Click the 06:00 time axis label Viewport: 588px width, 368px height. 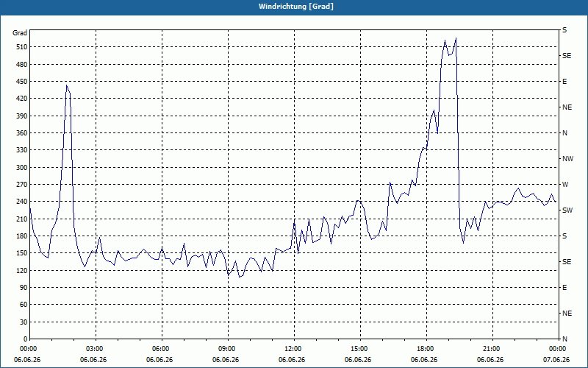click(x=162, y=348)
